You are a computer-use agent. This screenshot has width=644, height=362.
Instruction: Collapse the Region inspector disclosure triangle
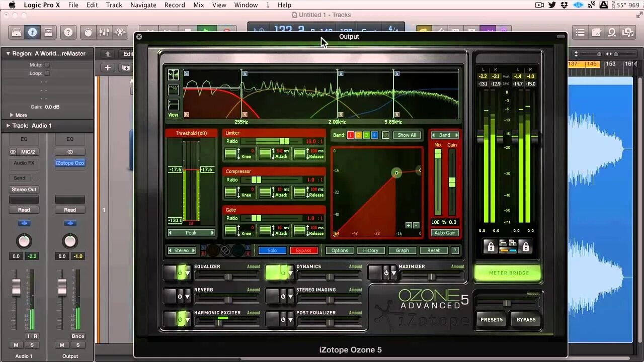pos(8,53)
